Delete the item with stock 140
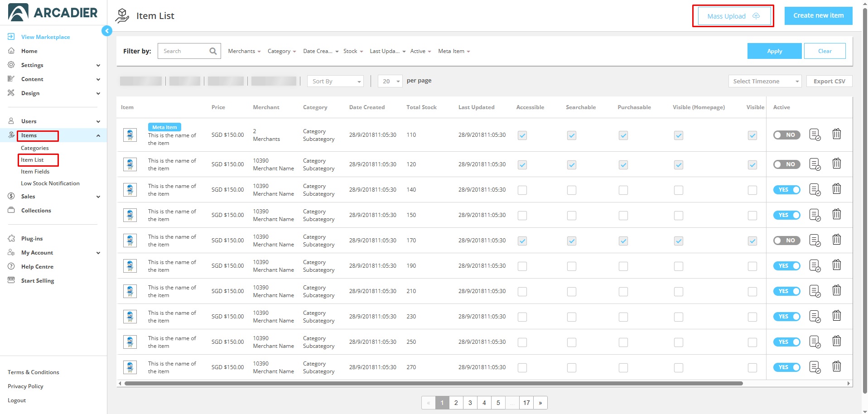 click(837, 189)
